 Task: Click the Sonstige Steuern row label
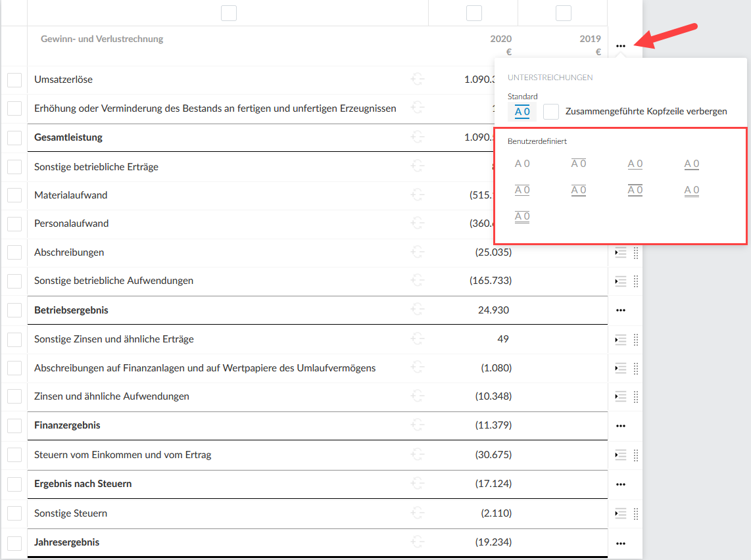point(70,513)
